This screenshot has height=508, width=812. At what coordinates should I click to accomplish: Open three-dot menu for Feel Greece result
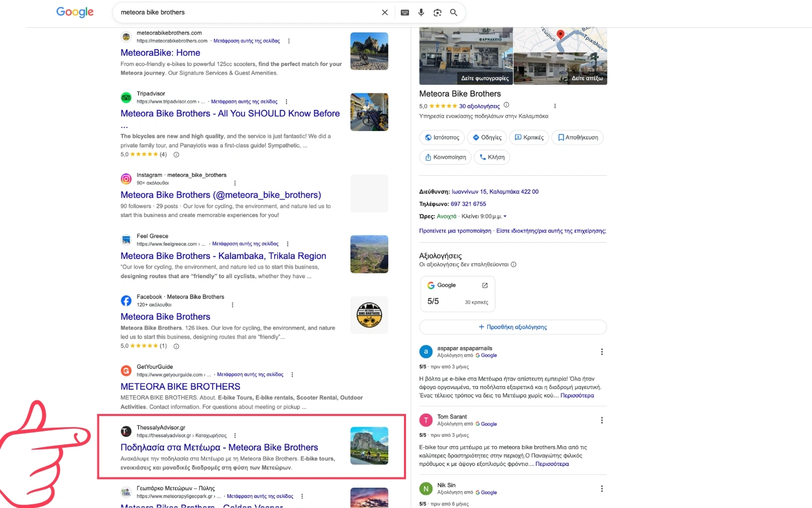click(x=287, y=244)
